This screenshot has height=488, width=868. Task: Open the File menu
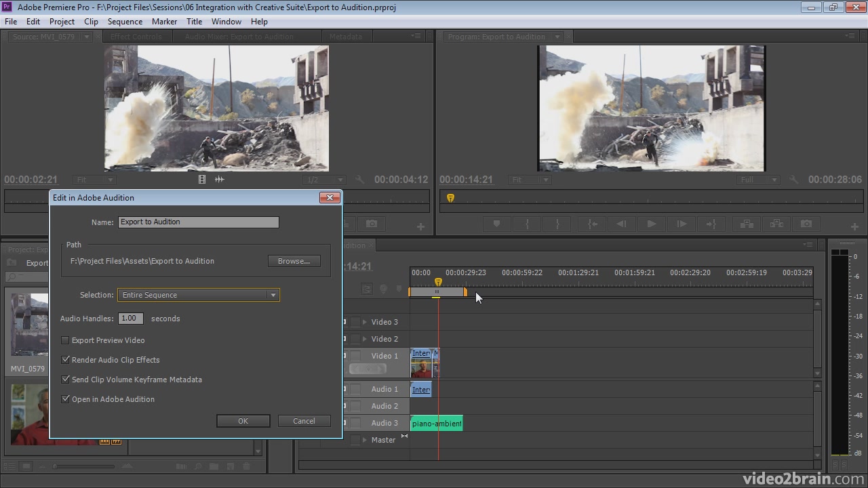tap(11, 22)
